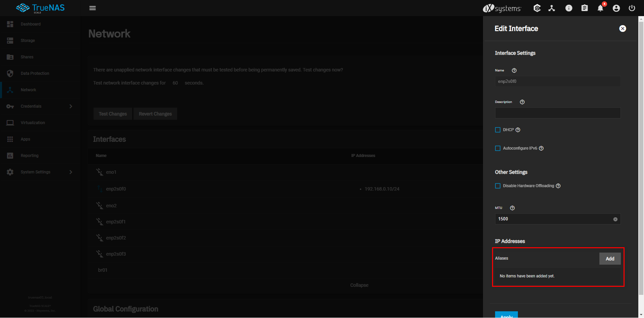
Task: Open the About info icon
Action: pos(569,8)
